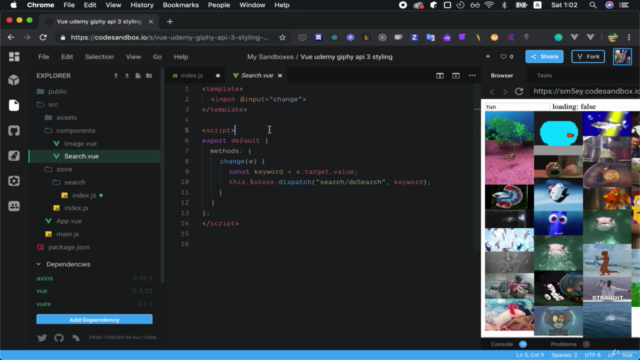Click the axios dependency
The height and width of the screenshot is (360, 640).
[x=45, y=278]
